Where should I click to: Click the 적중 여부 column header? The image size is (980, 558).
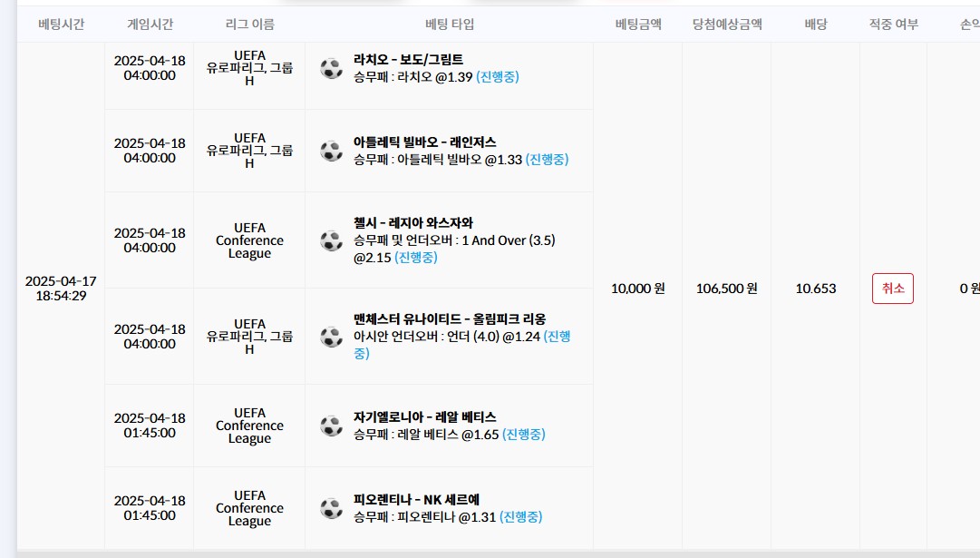click(894, 24)
